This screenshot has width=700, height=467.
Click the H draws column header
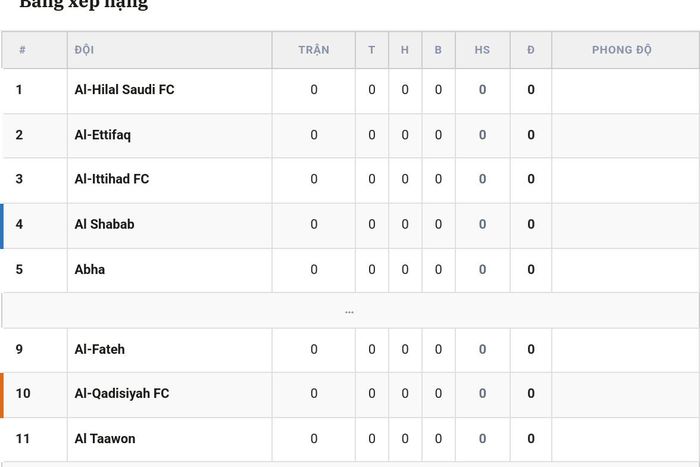point(405,50)
